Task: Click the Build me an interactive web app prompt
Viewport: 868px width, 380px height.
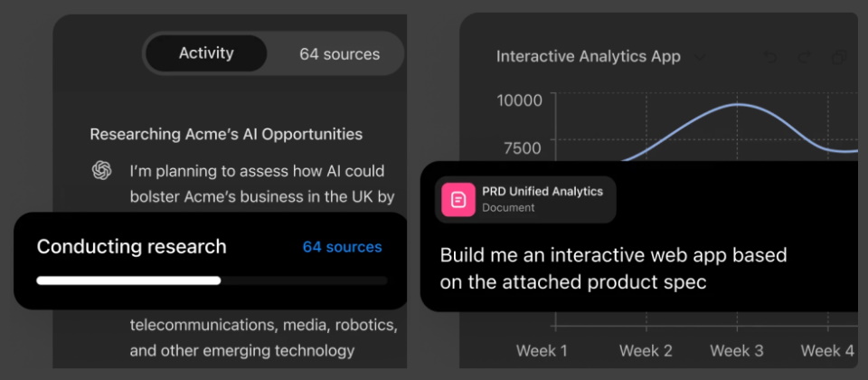Action: coord(613,269)
